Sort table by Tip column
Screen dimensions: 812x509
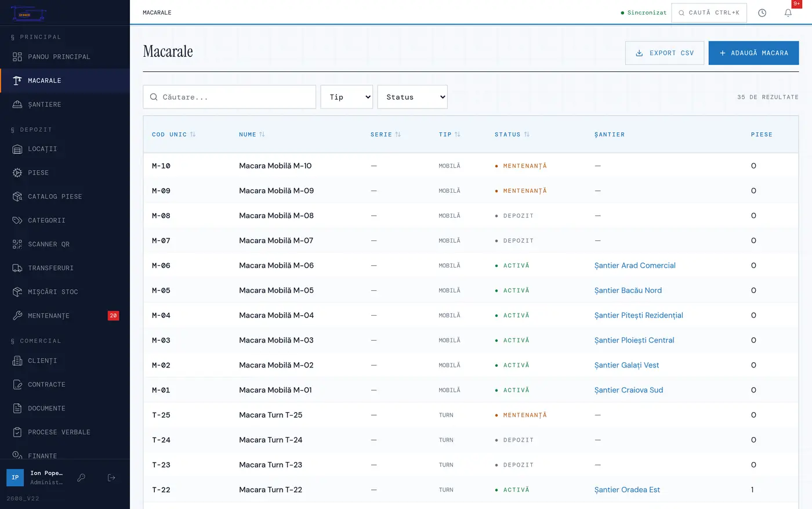449,135
